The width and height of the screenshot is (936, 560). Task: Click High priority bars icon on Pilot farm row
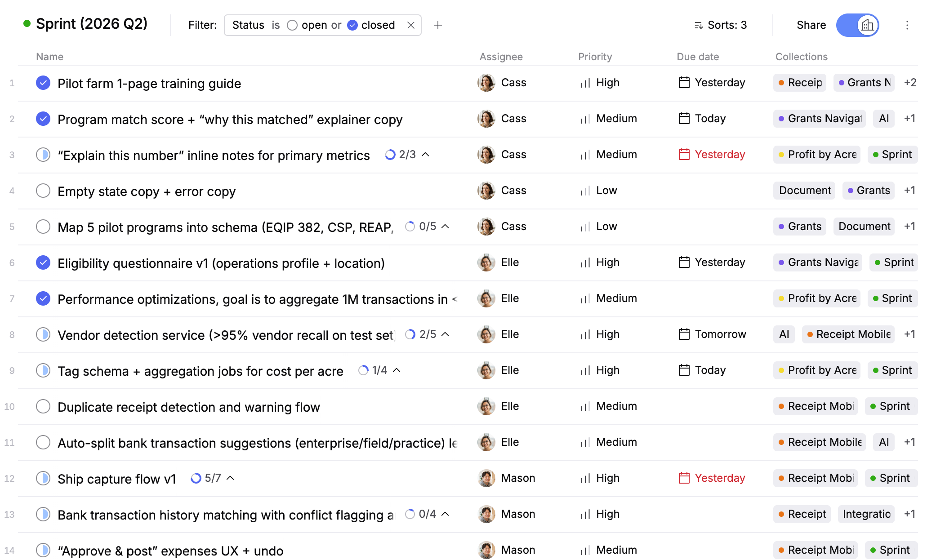click(x=585, y=83)
